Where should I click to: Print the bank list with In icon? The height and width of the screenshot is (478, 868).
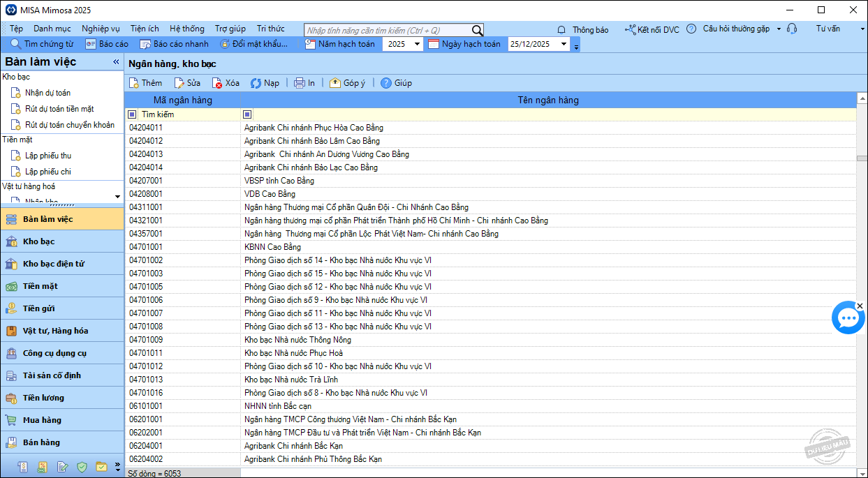(300, 83)
